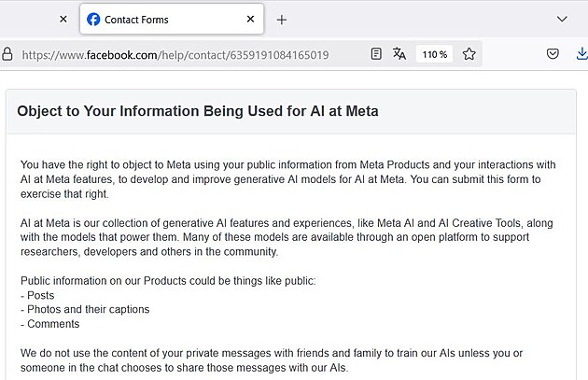
Task: Click the '- Comments' list item
Action: [x=50, y=324]
